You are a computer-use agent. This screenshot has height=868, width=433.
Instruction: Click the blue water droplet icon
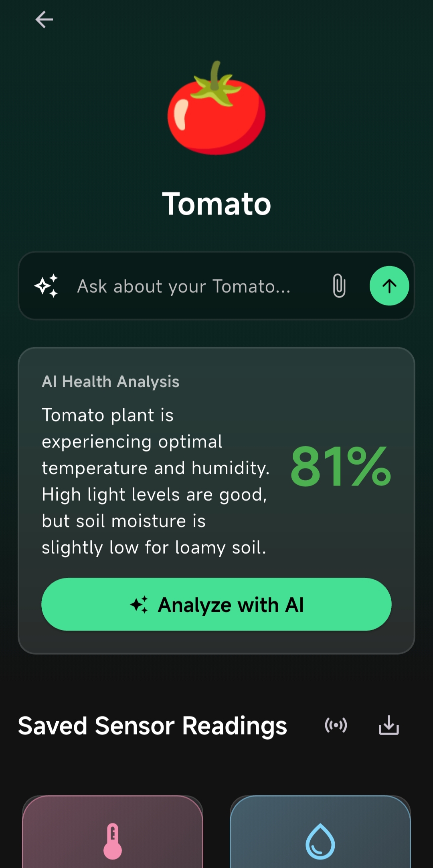tap(320, 841)
